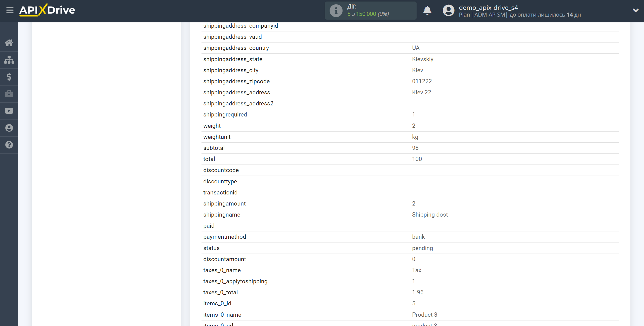Select the discounttype field name
The height and width of the screenshot is (326, 644).
coord(220,181)
